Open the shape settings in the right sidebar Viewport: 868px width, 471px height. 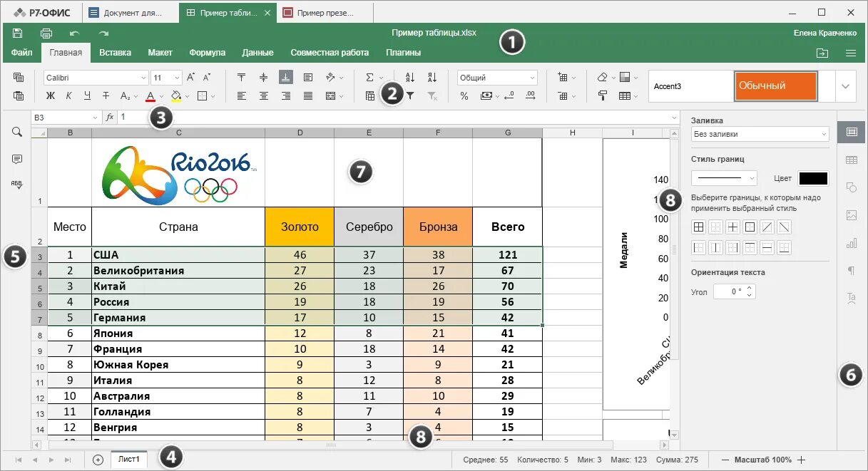click(x=851, y=187)
